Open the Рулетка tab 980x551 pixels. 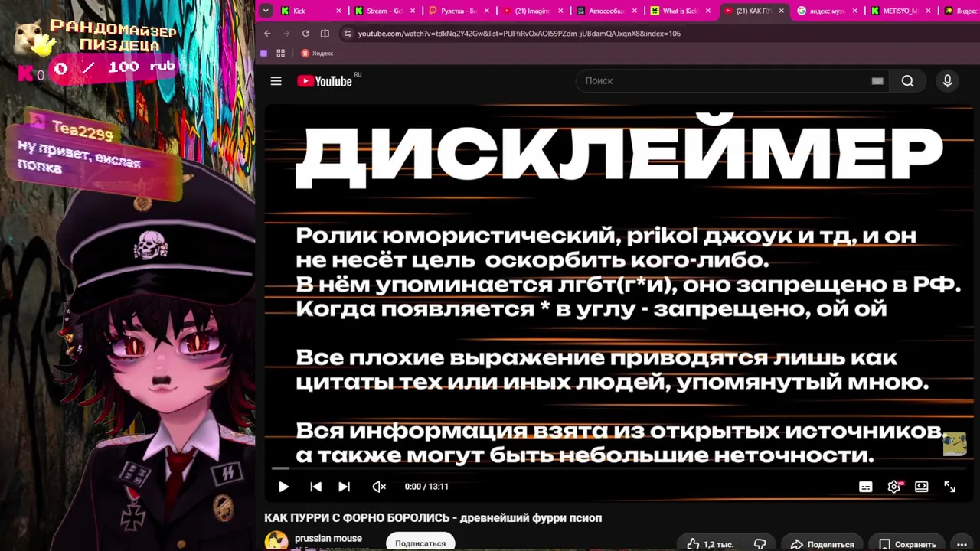[x=458, y=11]
